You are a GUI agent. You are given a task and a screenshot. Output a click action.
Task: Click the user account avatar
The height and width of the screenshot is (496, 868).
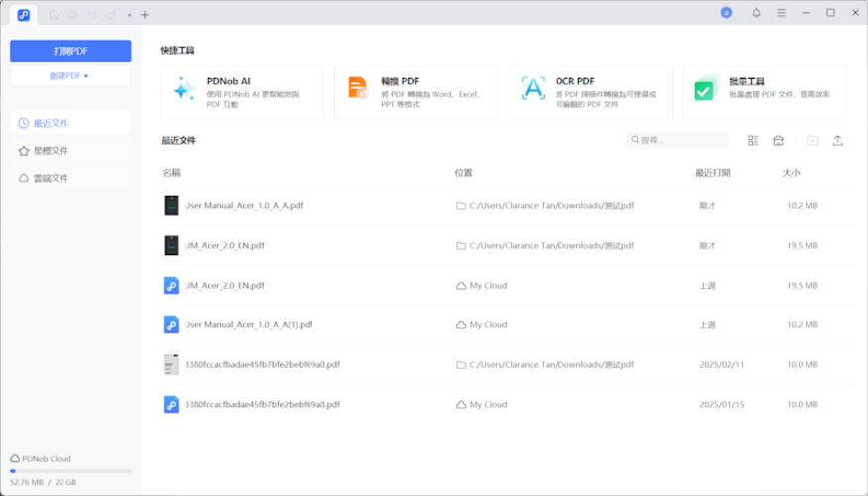(726, 13)
